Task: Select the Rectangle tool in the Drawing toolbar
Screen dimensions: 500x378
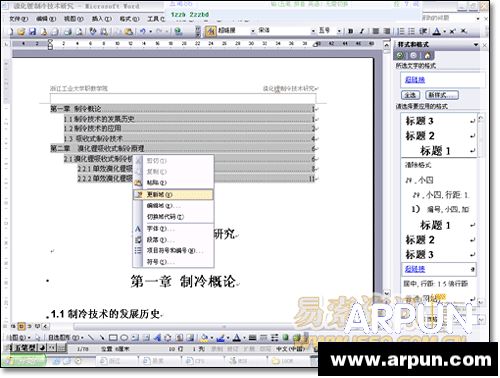Action: point(113,338)
